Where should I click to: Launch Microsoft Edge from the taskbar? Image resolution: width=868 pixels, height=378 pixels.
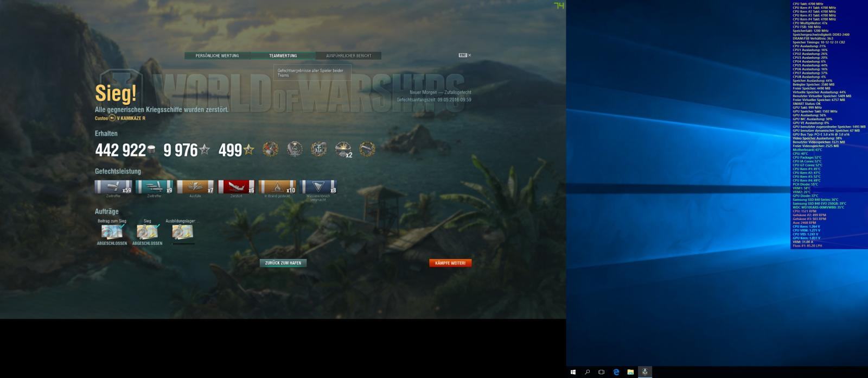(x=616, y=372)
